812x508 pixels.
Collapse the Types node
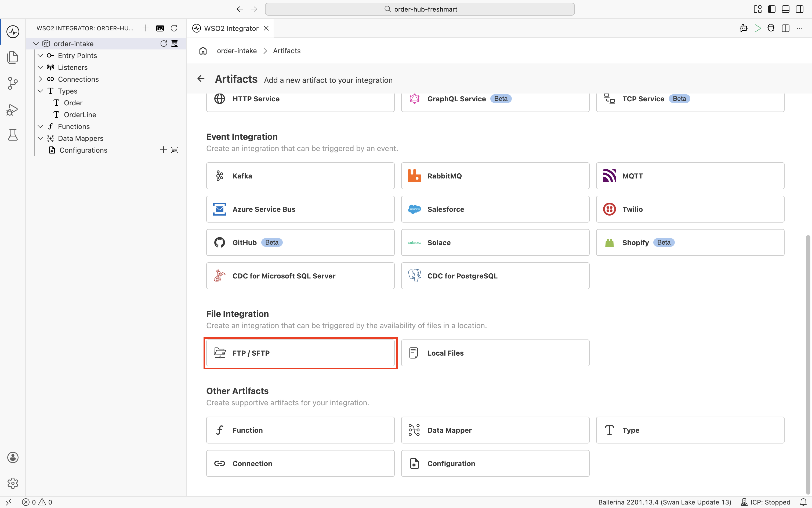(40, 91)
